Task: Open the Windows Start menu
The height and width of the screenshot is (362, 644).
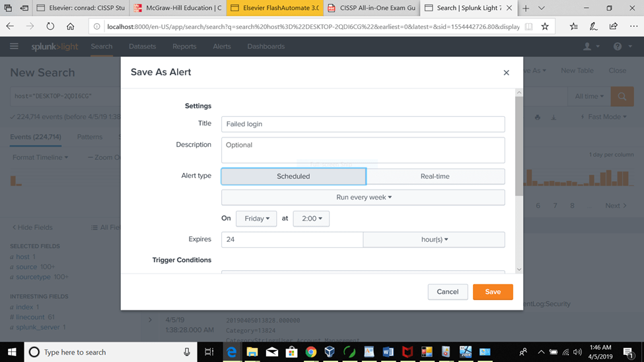Action: [x=12, y=352]
